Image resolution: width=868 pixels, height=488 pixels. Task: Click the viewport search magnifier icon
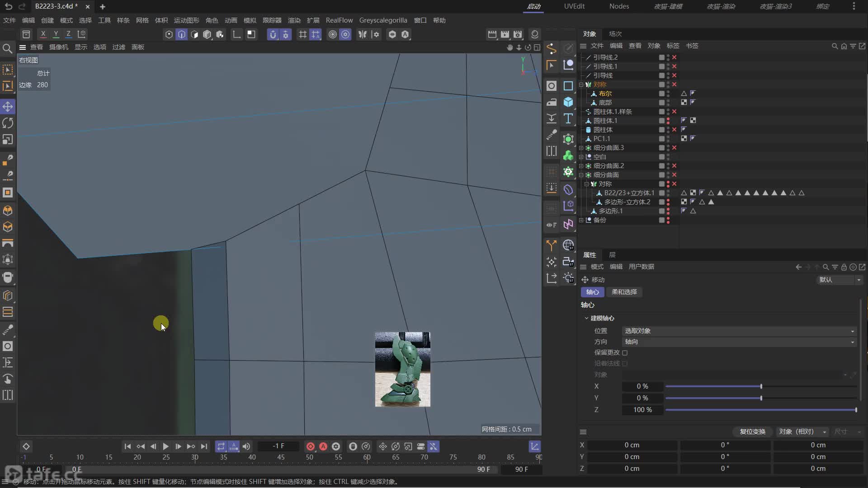tap(7, 48)
